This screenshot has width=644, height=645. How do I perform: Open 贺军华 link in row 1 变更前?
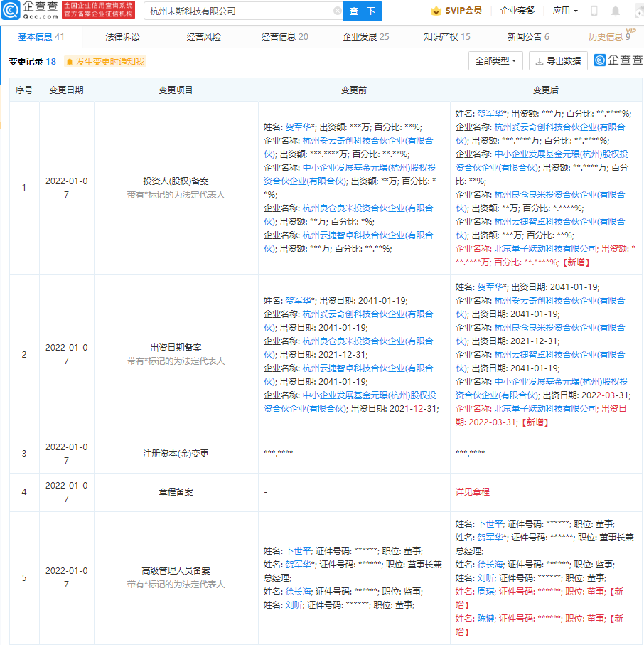click(298, 127)
